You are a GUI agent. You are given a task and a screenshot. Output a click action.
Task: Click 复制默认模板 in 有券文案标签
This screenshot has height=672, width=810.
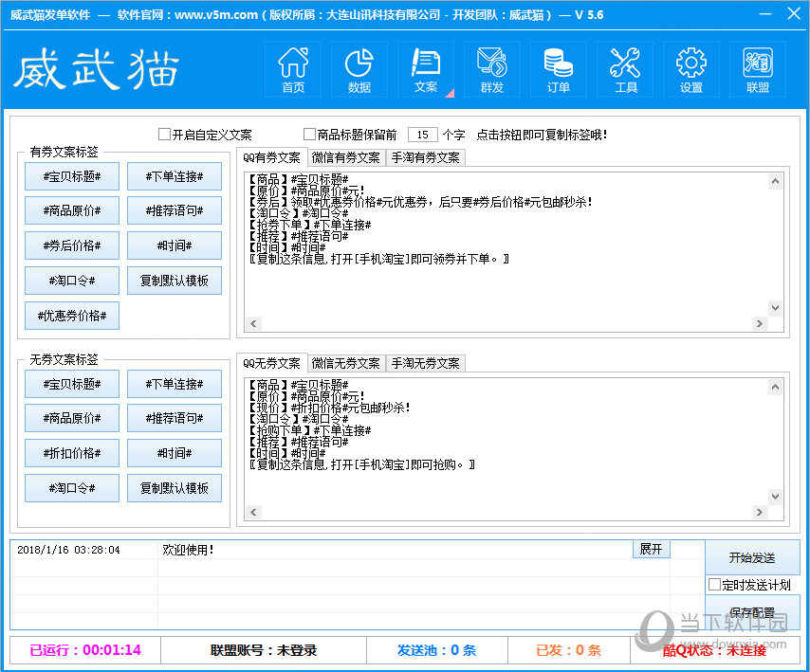175,281
